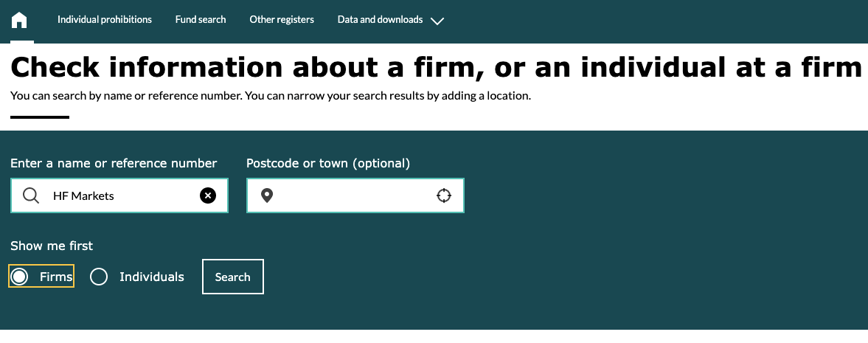Select the Firms radio button
Image resolution: width=868 pixels, height=343 pixels.
[x=19, y=277]
